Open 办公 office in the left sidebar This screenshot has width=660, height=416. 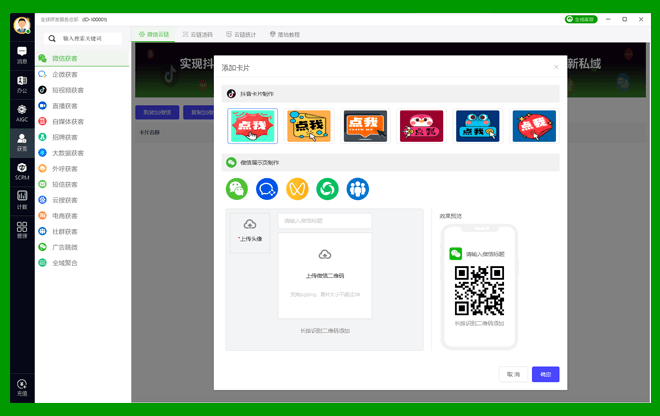pyautogui.click(x=21, y=83)
